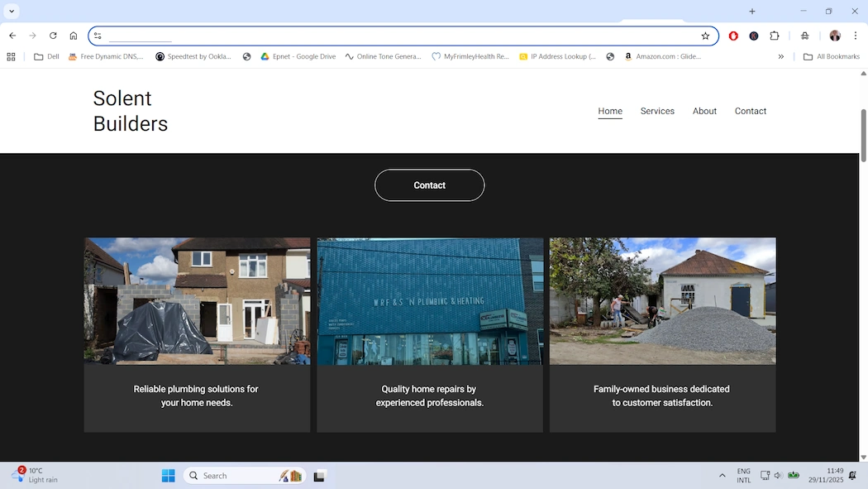Click the Windows Start button
Image resolution: width=868 pixels, height=489 pixels.
(168, 475)
